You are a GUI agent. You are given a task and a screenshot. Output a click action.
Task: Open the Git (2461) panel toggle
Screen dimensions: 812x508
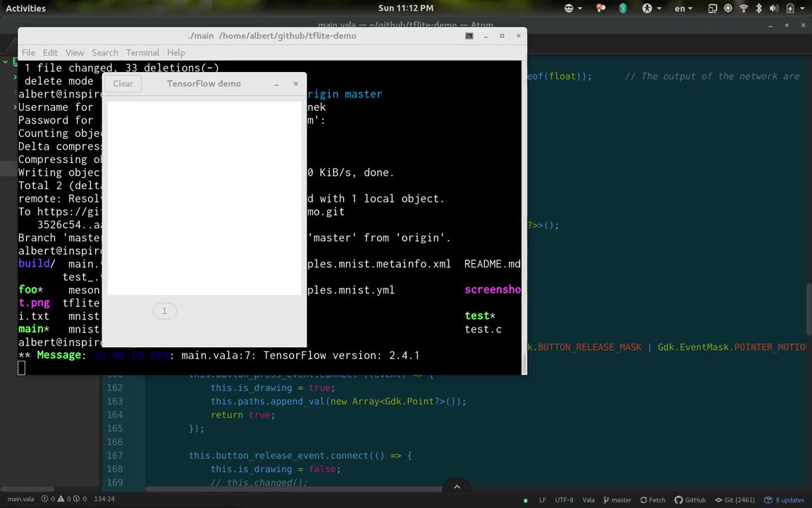tap(735, 500)
